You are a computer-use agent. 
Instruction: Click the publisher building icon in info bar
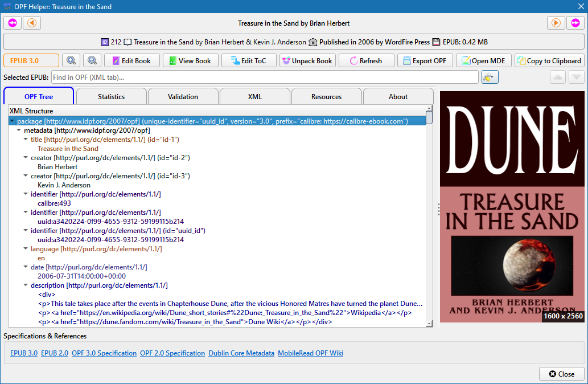(312, 42)
